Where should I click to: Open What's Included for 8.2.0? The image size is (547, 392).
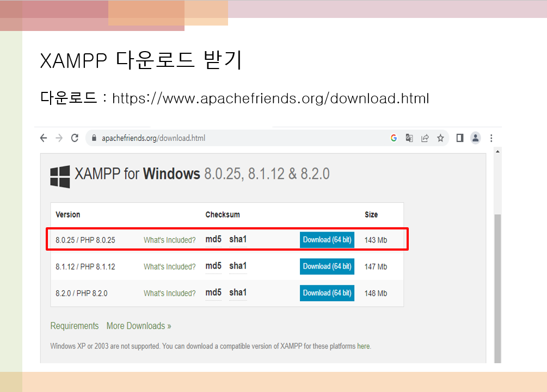pos(169,294)
